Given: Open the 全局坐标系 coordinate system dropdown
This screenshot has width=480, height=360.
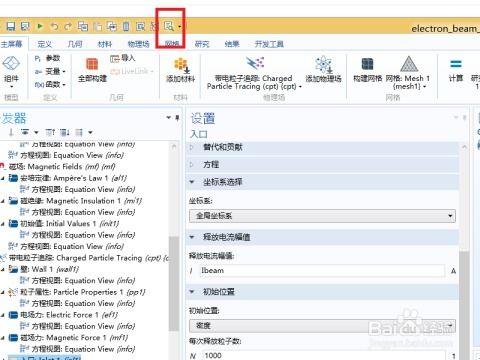Looking at the screenshot, I should (x=322, y=216).
